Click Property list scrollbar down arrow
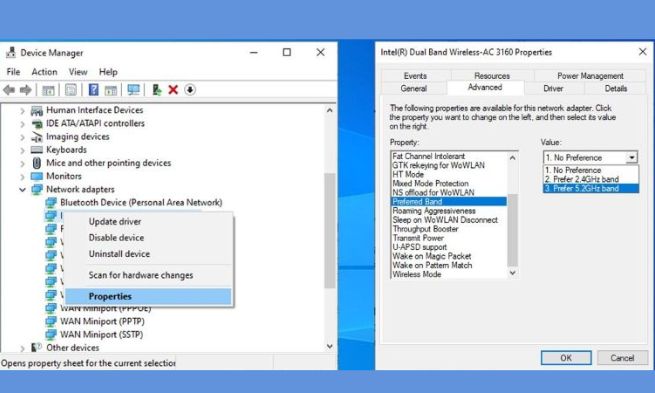Image resolution: width=655 pixels, height=393 pixels. 513,273
